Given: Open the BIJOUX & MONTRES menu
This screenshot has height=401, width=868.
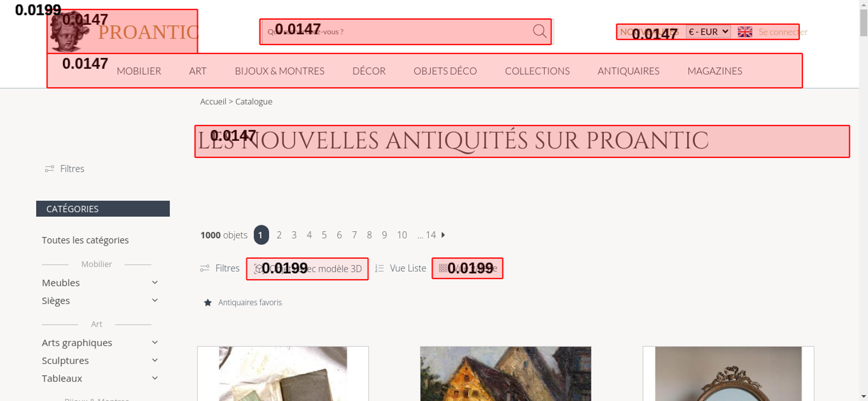Looking at the screenshot, I should (279, 71).
